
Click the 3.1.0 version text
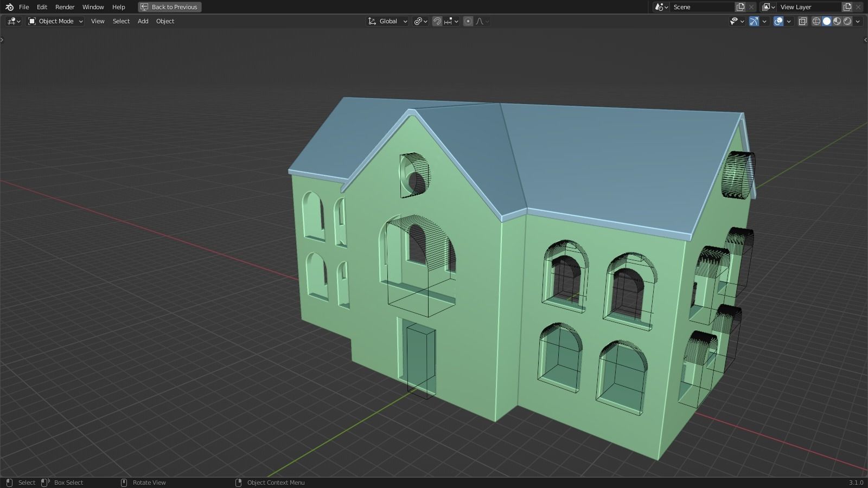pos(856,483)
